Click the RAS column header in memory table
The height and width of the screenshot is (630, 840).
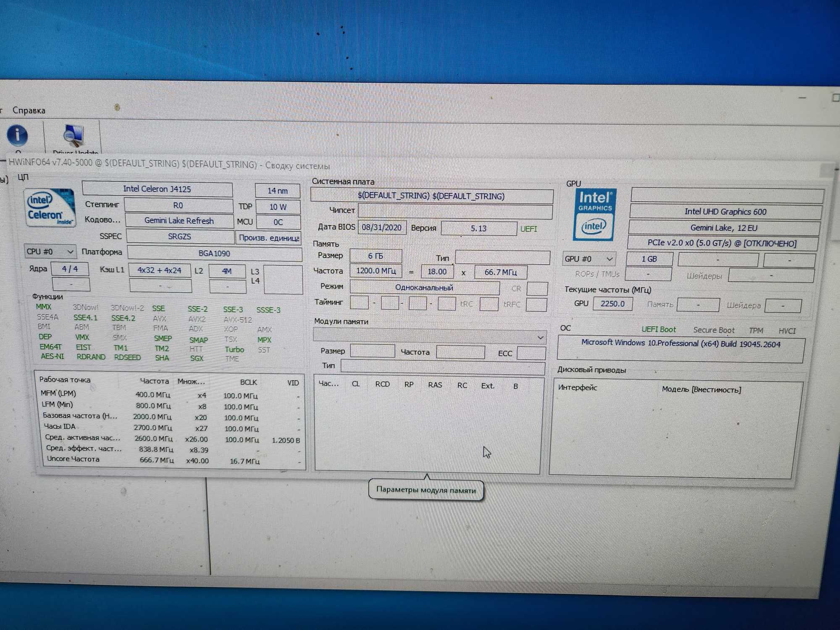(435, 385)
